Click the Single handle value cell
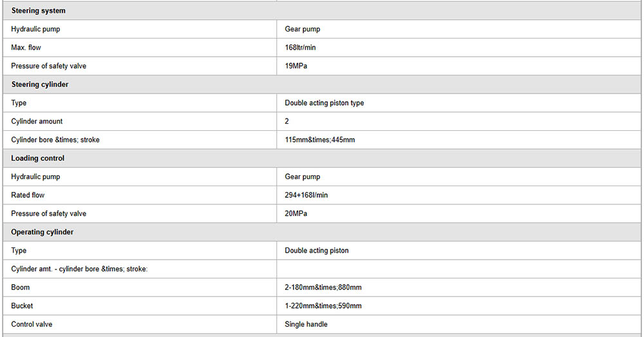The height and width of the screenshot is (337, 644). tap(306, 324)
